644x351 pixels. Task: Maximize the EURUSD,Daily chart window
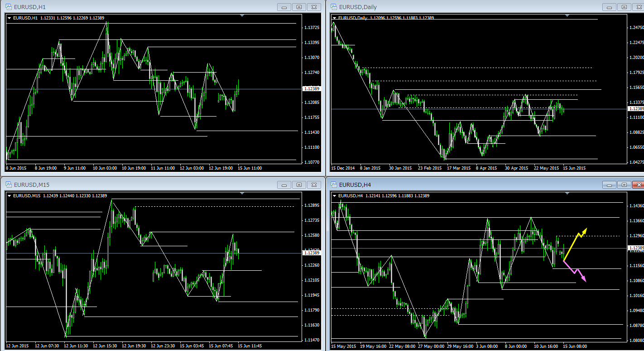tap(624, 7)
